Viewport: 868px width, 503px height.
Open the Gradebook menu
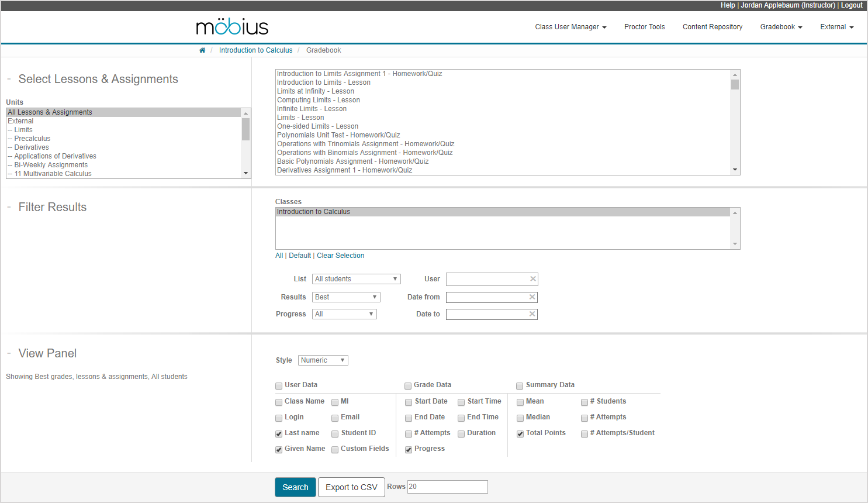781,27
